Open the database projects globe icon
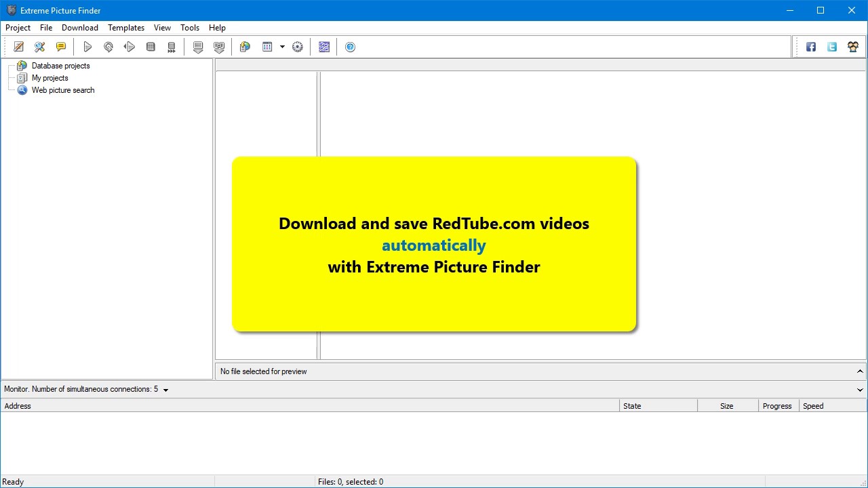The image size is (868, 488). [x=245, y=47]
